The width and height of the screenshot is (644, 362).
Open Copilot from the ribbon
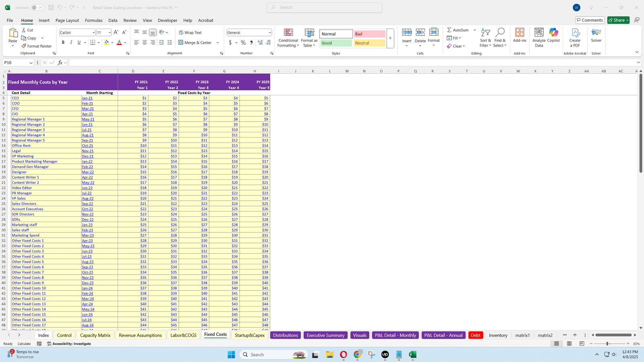[x=553, y=33]
